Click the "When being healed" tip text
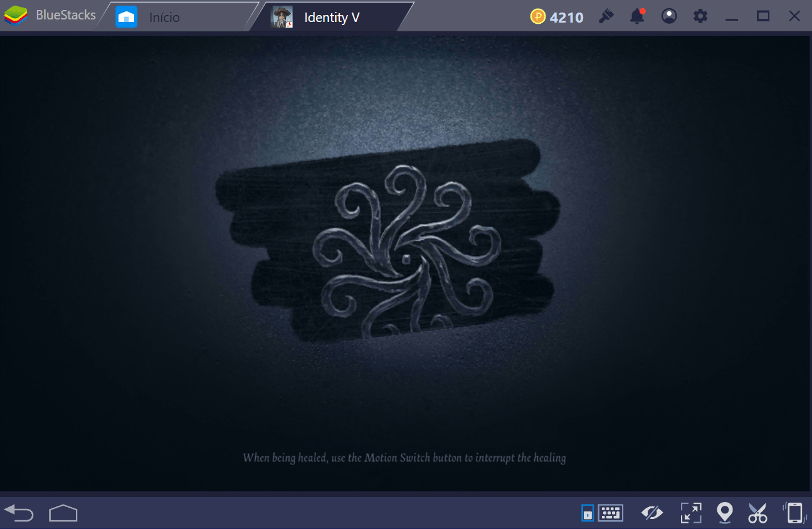 coord(404,457)
